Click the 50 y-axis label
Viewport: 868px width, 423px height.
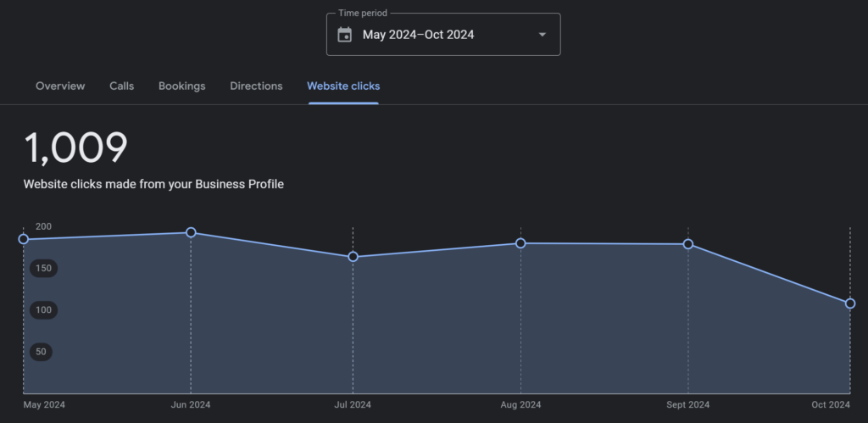pyautogui.click(x=41, y=352)
